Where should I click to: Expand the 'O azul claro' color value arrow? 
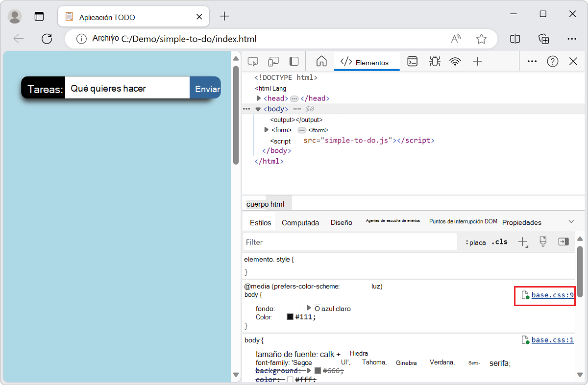308,309
